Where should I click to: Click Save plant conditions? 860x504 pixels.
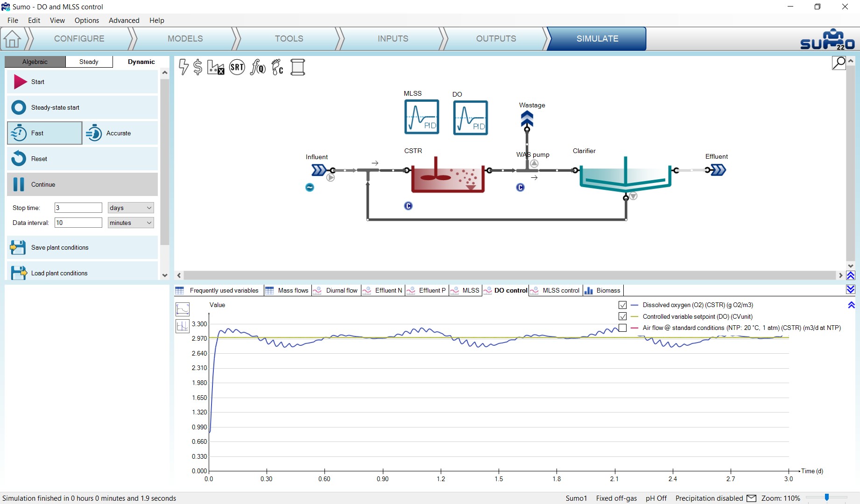(82, 247)
